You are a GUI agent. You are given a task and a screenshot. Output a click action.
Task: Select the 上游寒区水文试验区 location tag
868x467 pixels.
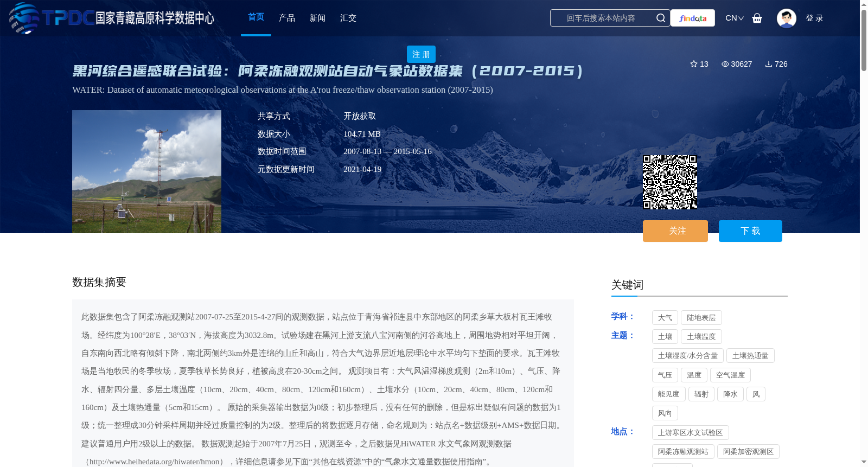[x=691, y=433]
